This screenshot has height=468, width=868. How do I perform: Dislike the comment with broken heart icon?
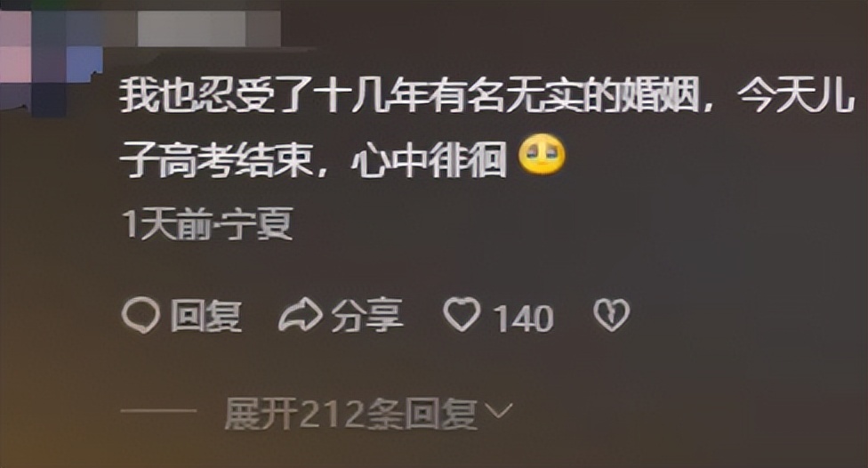click(x=611, y=315)
